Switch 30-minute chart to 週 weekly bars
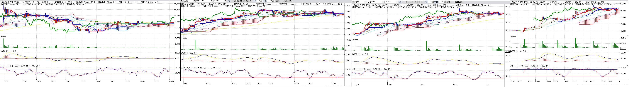 pyautogui.click(x=413, y=2)
